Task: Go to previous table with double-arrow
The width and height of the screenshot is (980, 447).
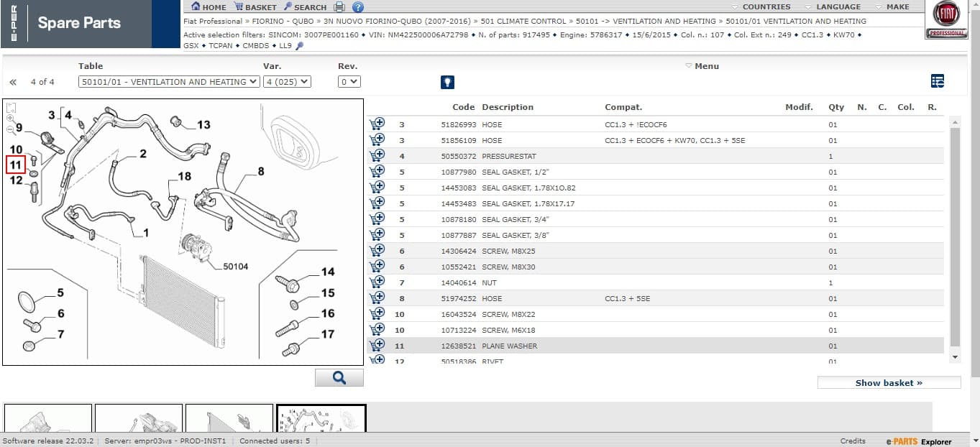Action: pyautogui.click(x=13, y=82)
